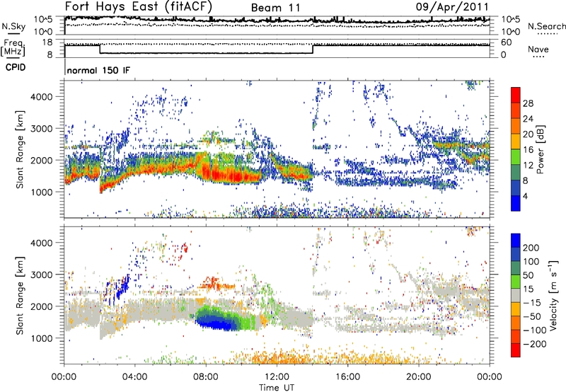Select the 'N.Sky' axis label
Viewport: 566px width, 392px height.
click(13, 26)
